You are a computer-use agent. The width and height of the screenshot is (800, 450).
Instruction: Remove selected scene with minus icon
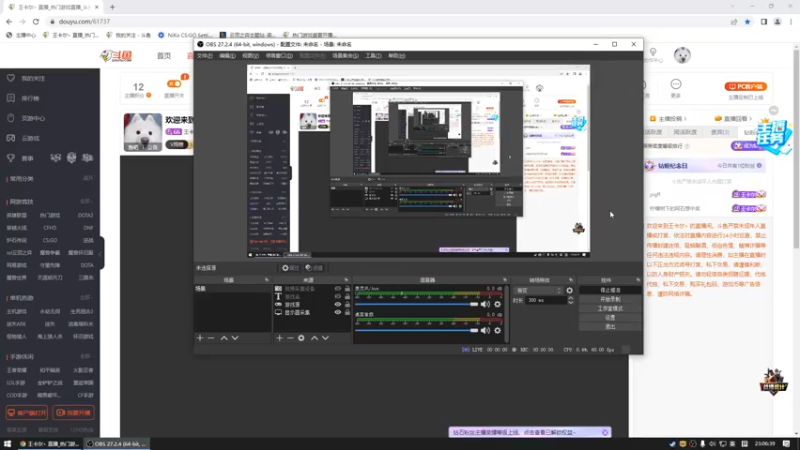211,338
